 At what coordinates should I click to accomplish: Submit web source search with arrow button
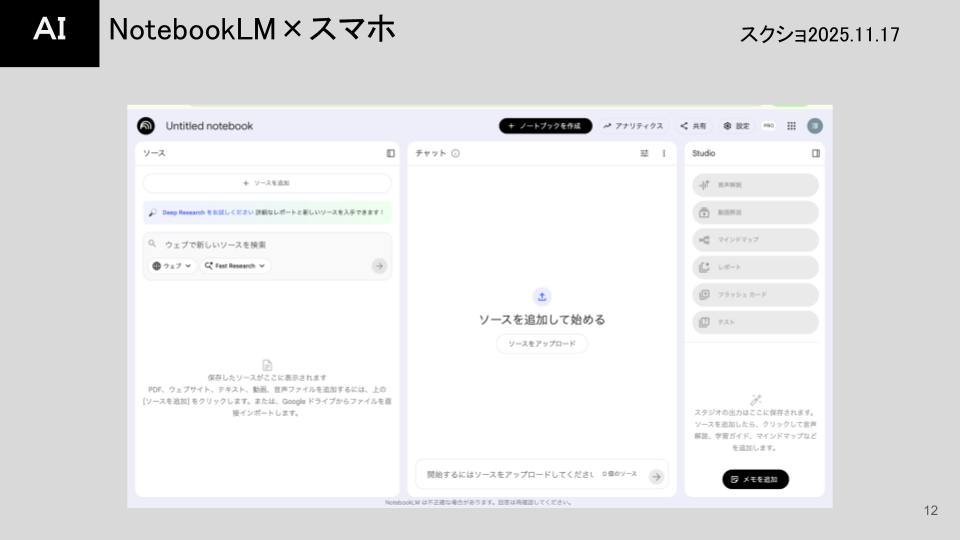coord(379,266)
